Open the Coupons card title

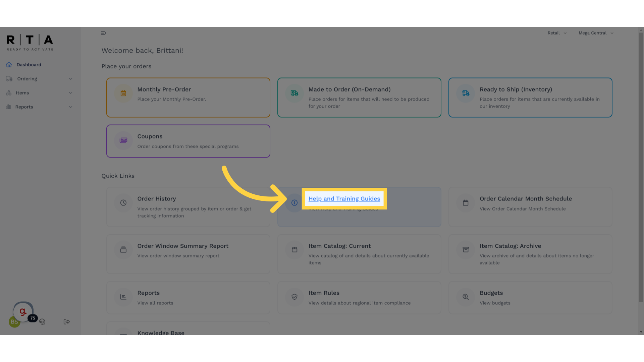(x=150, y=136)
